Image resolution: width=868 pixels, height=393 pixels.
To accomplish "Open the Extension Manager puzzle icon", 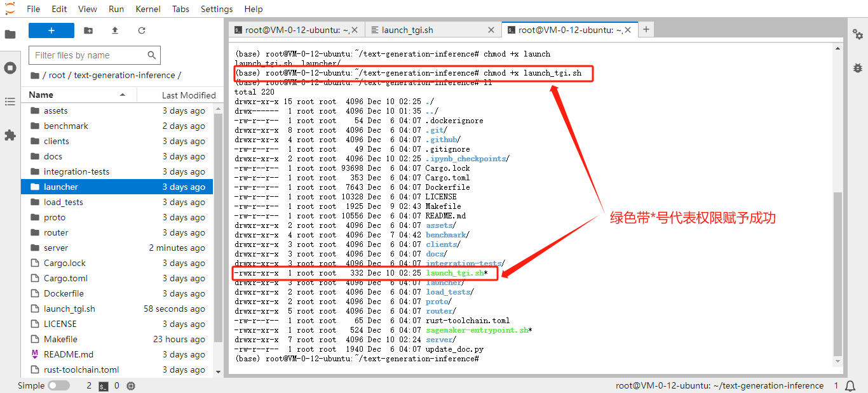I will [10, 135].
